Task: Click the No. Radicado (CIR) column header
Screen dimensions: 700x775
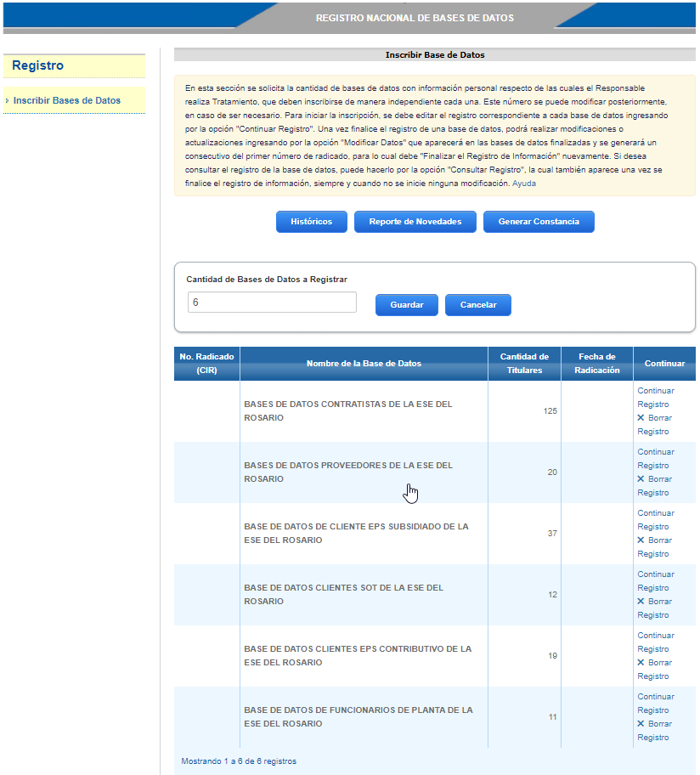Action: pyautogui.click(x=207, y=364)
